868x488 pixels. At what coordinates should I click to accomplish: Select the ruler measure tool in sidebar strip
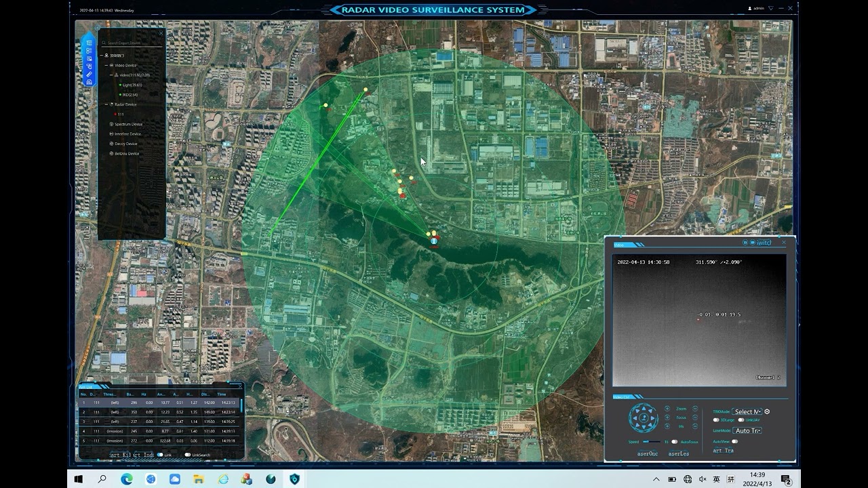[89, 74]
